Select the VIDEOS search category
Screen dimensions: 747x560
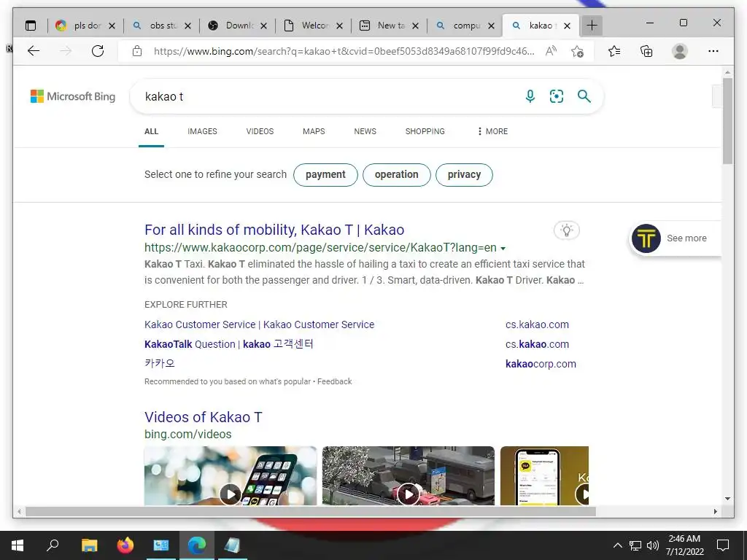[260, 131]
